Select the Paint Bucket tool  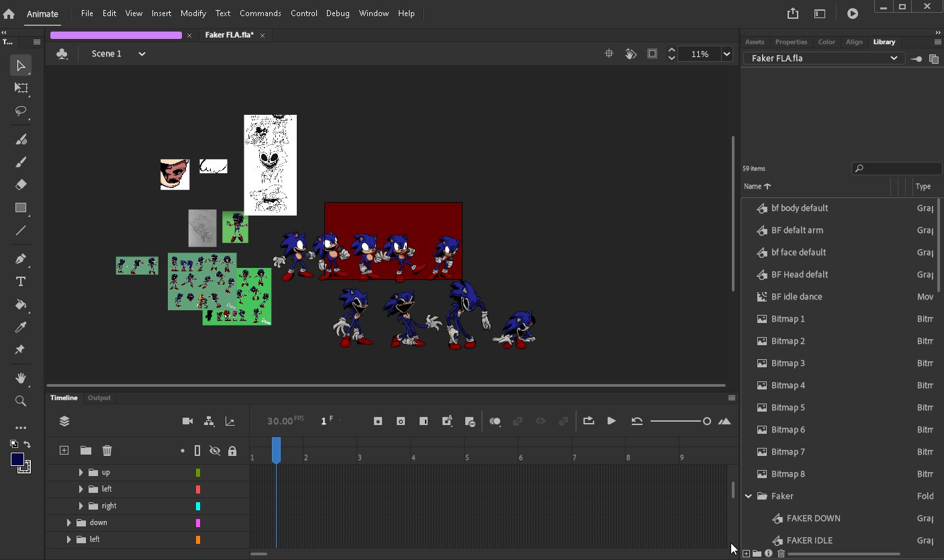tap(21, 304)
